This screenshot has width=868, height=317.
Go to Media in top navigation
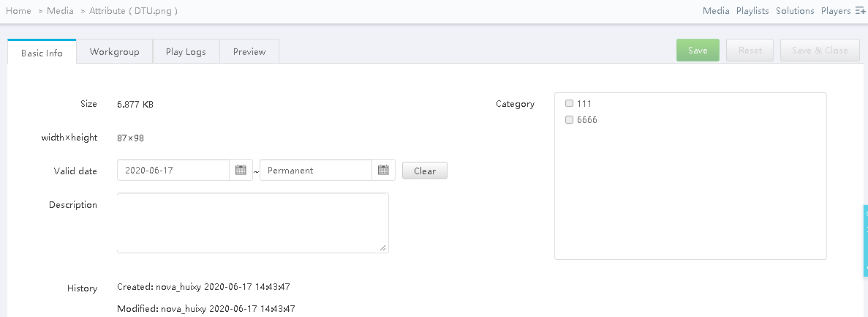[x=716, y=10]
